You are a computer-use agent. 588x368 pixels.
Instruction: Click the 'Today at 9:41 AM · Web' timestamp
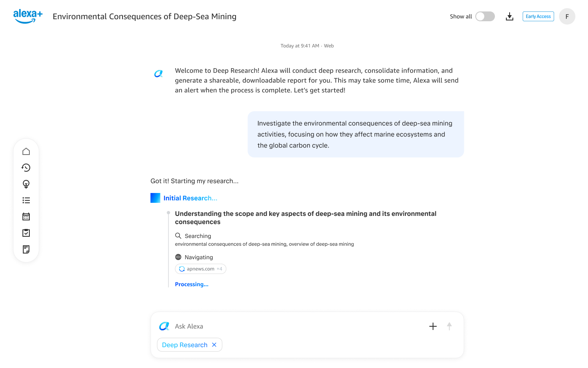coord(307,46)
